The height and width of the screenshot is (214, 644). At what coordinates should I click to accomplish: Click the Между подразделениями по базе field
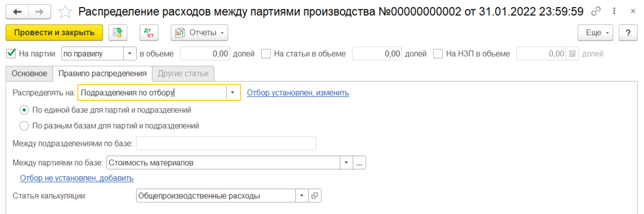click(x=226, y=143)
